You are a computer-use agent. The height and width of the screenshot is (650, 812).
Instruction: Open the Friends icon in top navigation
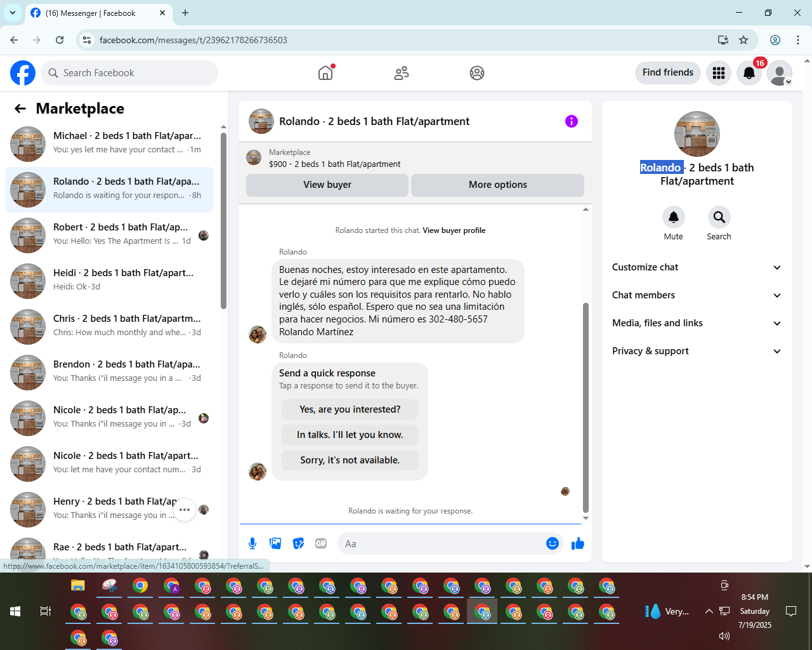(x=402, y=73)
